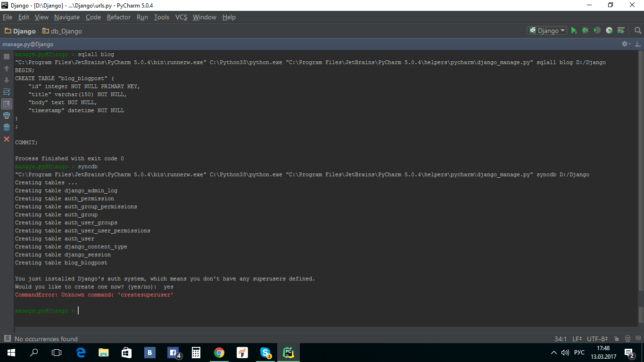Run the Django configuration
This screenshot has height=362, width=644.
click(x=574, y=31)
